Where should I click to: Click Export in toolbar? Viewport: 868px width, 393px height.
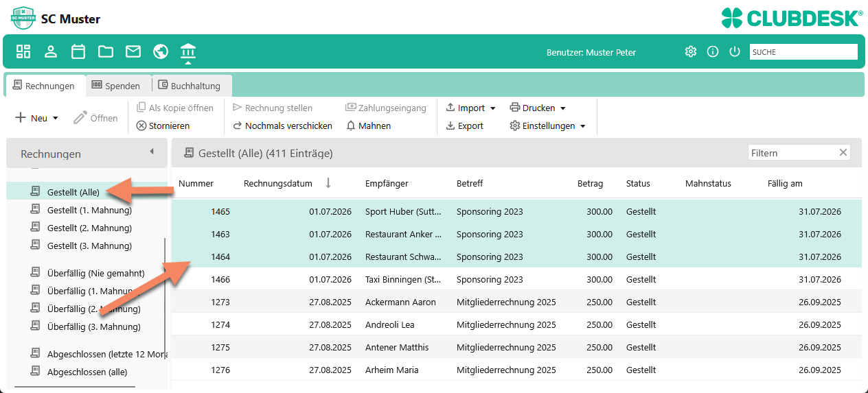[465, 126]
